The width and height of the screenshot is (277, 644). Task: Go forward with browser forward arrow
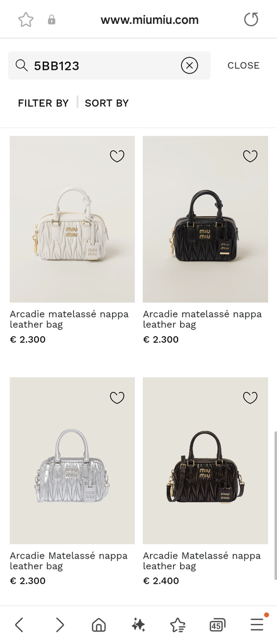click(x=60, y=625)
